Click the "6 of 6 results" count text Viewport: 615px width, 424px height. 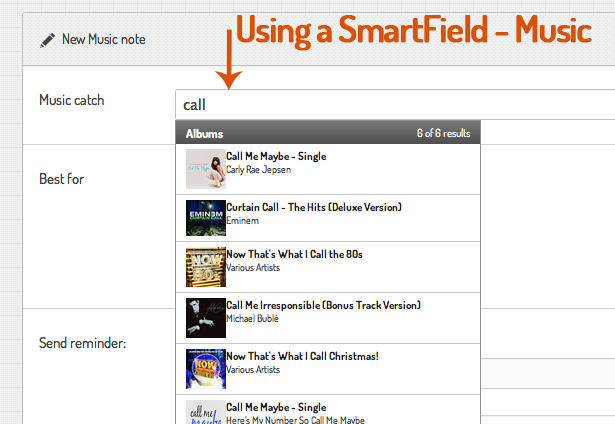click(x=443, y=133)
